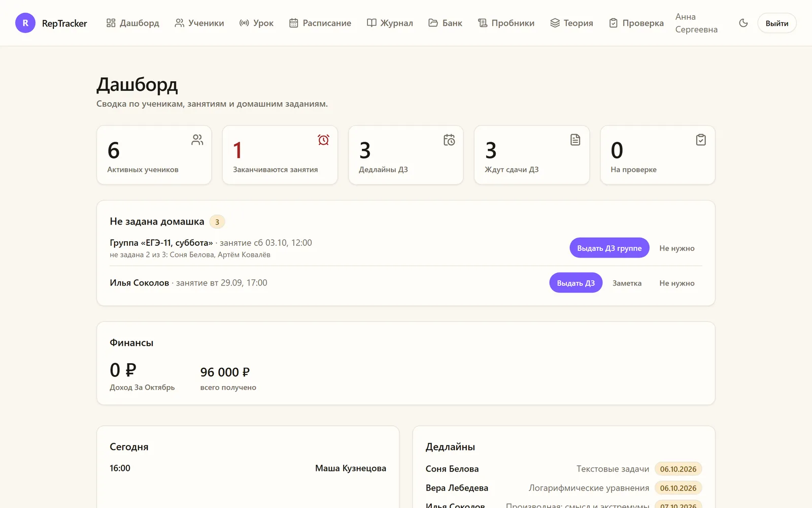This screenshot has width=812, height=508.
Task: Click Группа «ЕГЭ-11, суббота» row title
Action: 161,243
